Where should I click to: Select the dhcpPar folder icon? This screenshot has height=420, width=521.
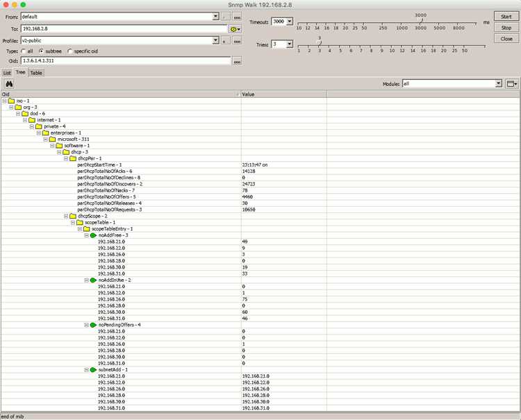coord(73,158)
